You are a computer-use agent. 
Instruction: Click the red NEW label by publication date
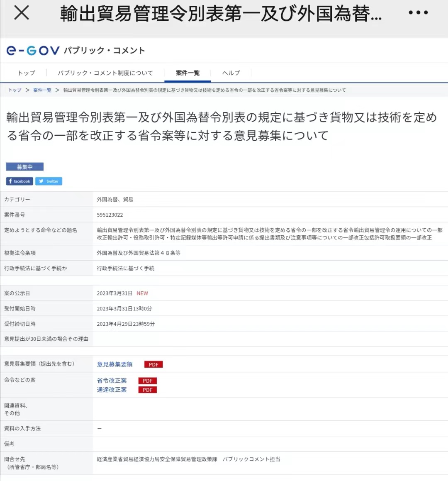click(142, 293)
